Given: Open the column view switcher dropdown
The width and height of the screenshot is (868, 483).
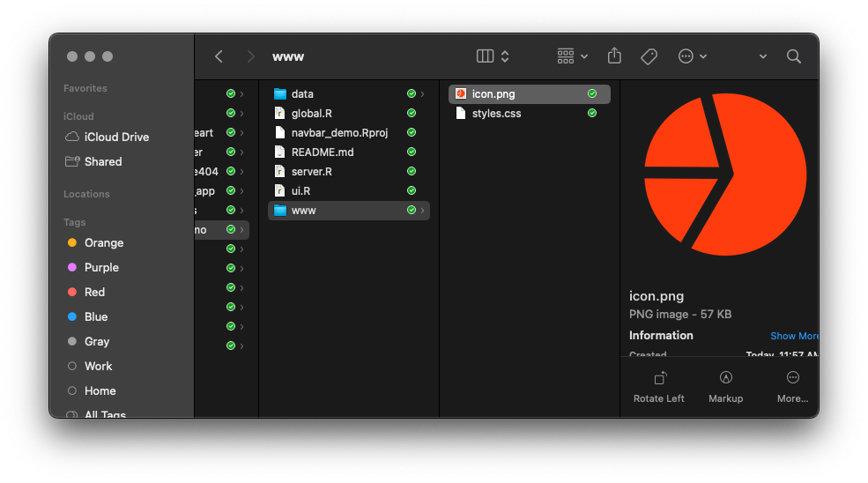Looking at the screenshot, I should click(x=493, y=56).
